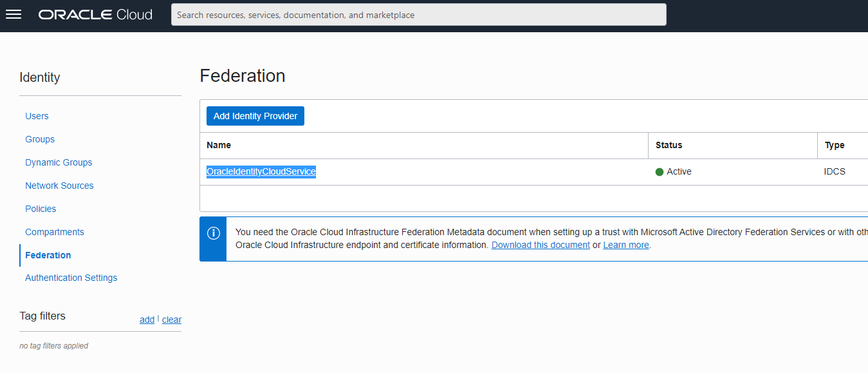Open Groups in the Identity sidebar
This screenshot has width=868, height=373.
[x=40, y=139]
